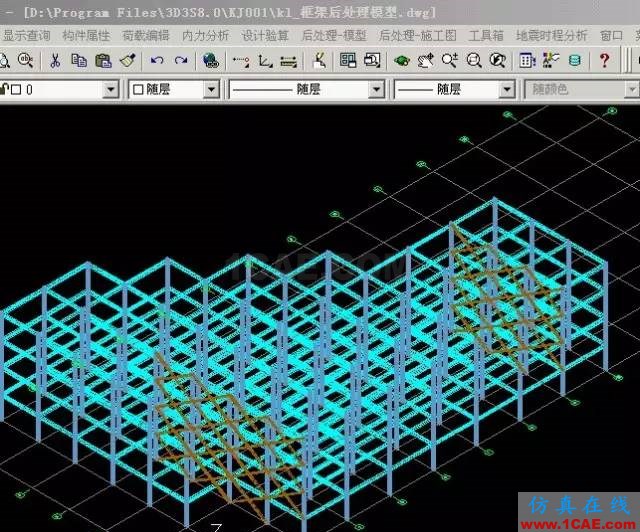Click the linetype 随层 combo box field
This screenshot has width=640, height=532.
pos(307,89)
